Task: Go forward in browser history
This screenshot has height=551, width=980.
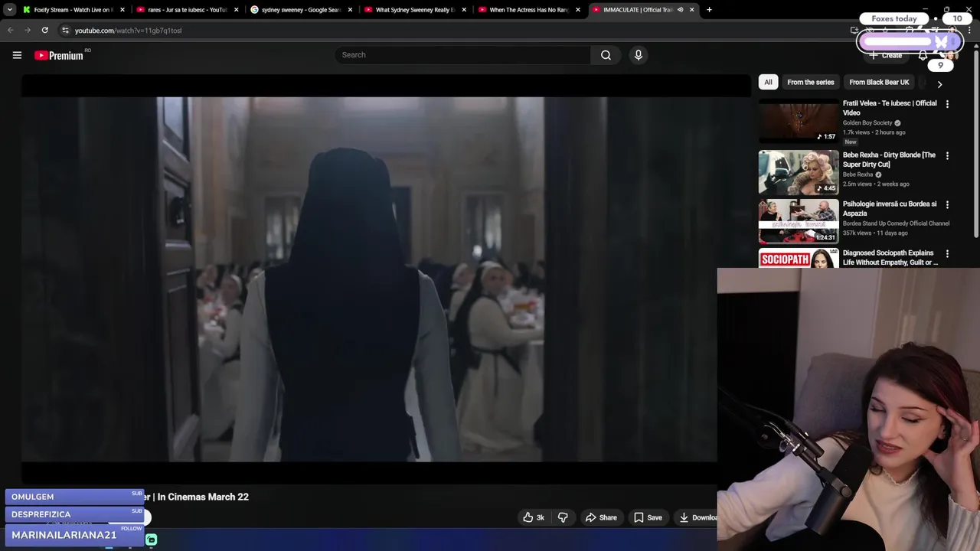Action: [x=27, y=30]
